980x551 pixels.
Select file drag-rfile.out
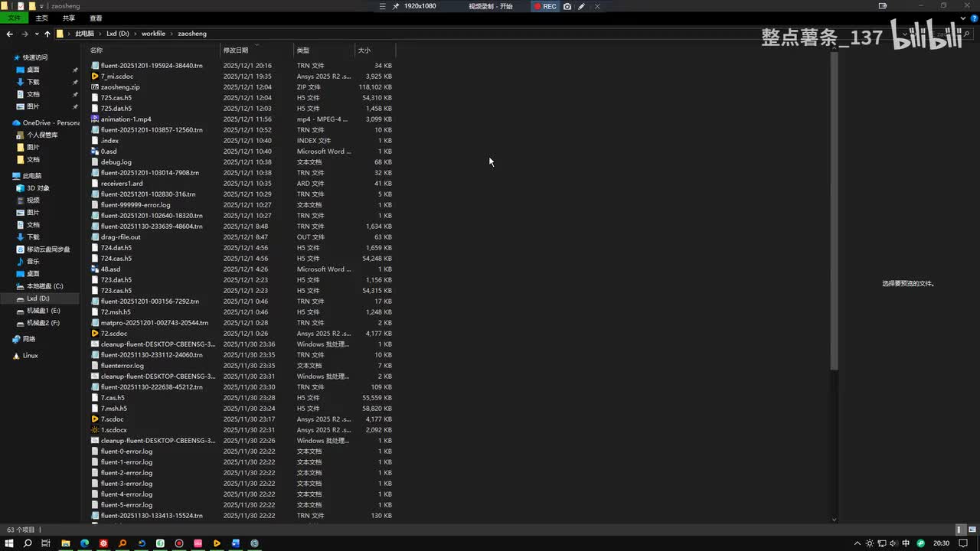click(121, 236)
